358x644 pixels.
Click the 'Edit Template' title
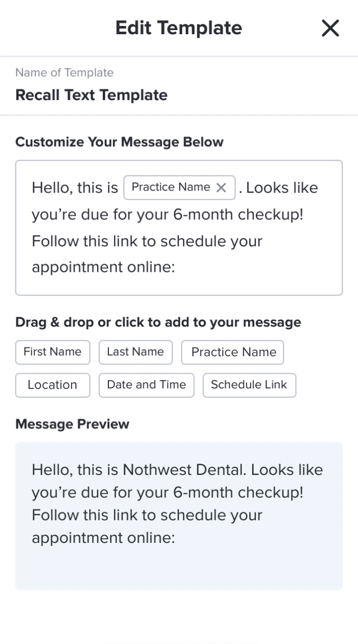click(178, 28)
